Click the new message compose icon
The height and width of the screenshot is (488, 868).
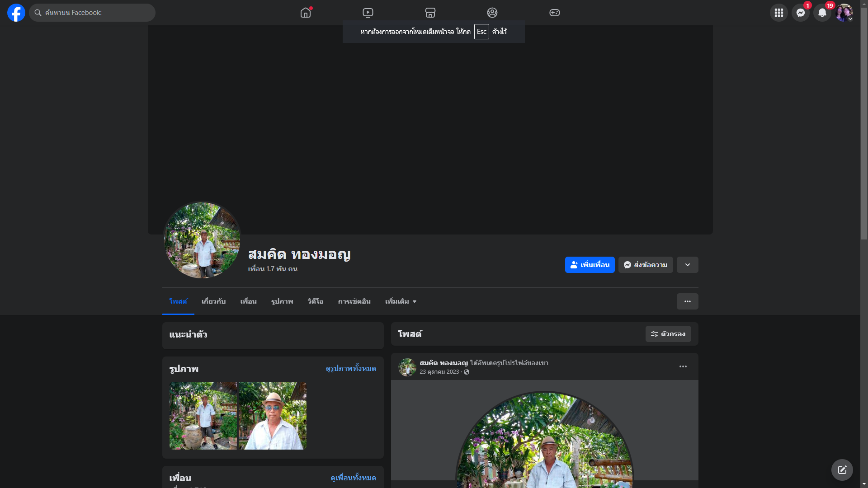click(842, 470)
